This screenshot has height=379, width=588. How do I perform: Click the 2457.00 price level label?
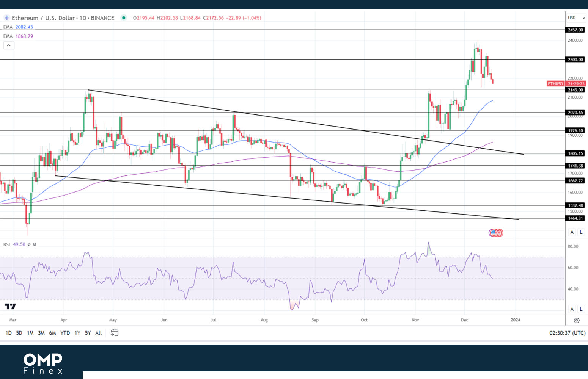coord(575,30)
